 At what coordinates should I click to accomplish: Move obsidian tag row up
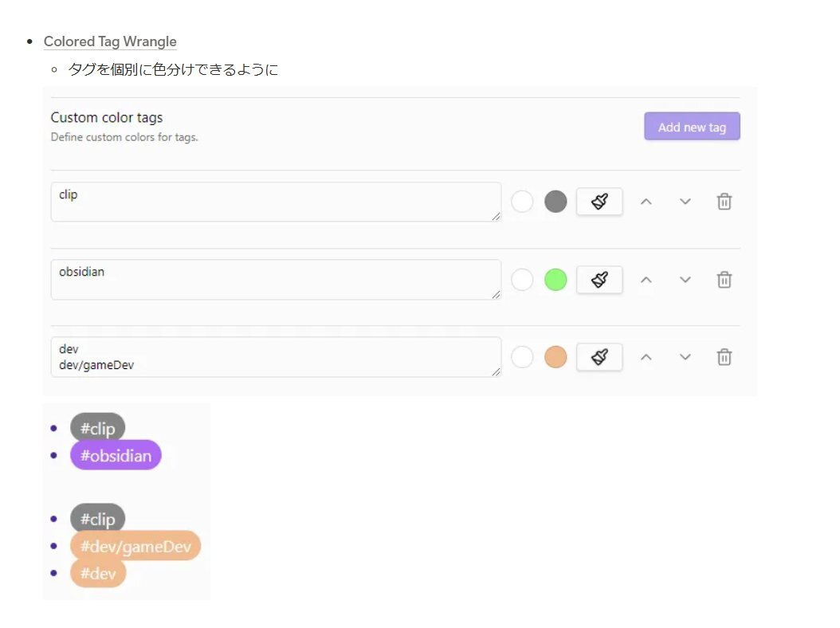coord(646,280)
